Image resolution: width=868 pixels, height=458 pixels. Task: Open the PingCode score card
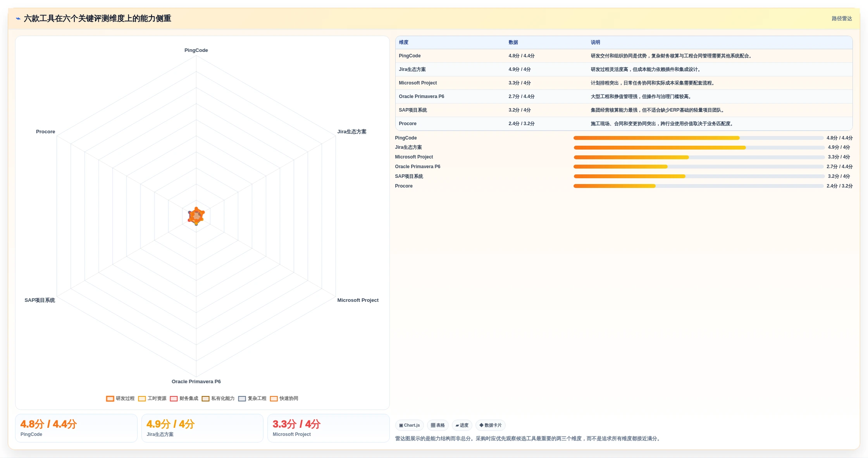click(76, 428)
